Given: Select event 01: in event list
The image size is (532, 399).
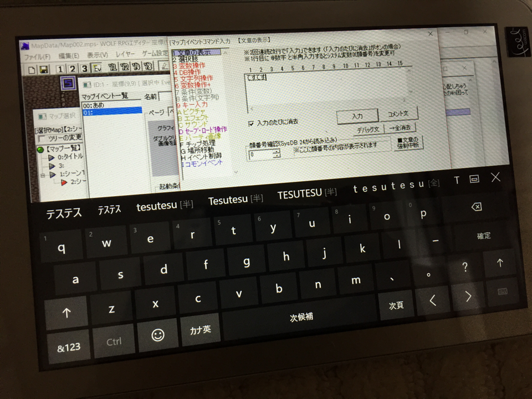Looking at the screenshot, I should [x=112, y=111].
